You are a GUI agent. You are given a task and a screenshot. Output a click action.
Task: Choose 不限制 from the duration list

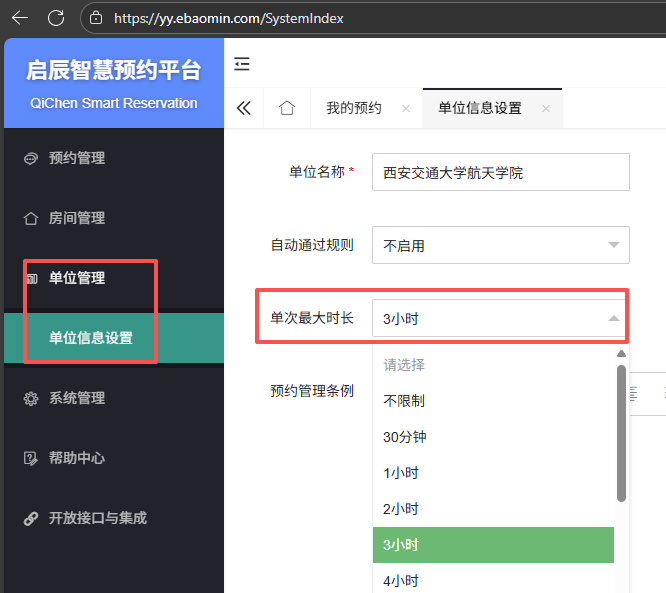[404, 401]
